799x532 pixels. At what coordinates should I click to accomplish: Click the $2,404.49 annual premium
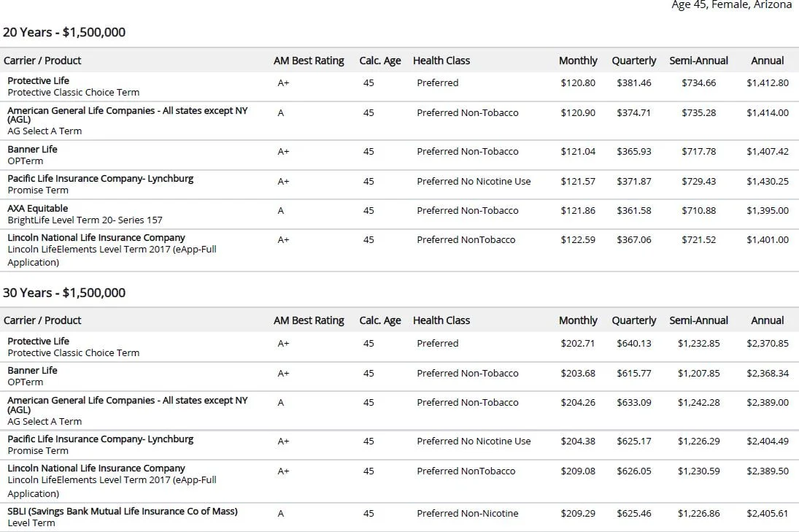point(768,442)
